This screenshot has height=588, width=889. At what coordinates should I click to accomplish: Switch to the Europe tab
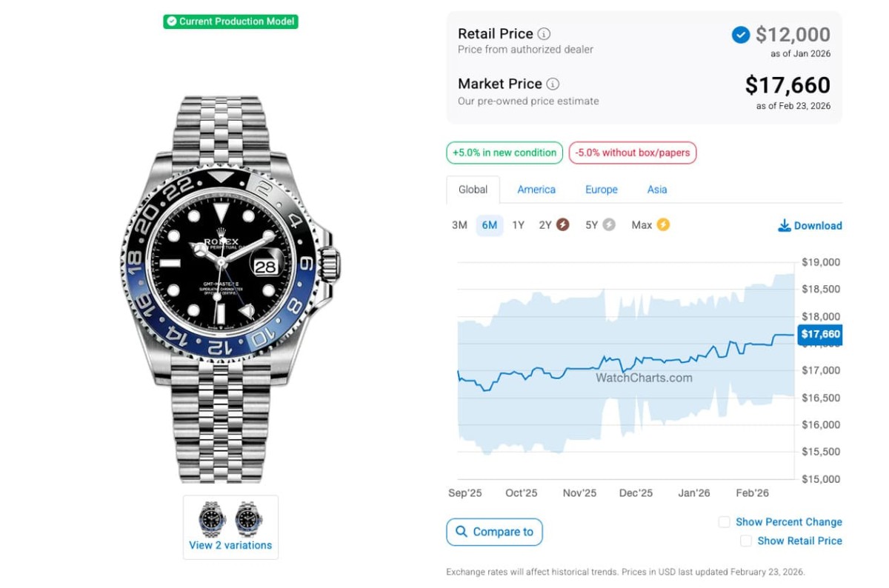[601, 190]
